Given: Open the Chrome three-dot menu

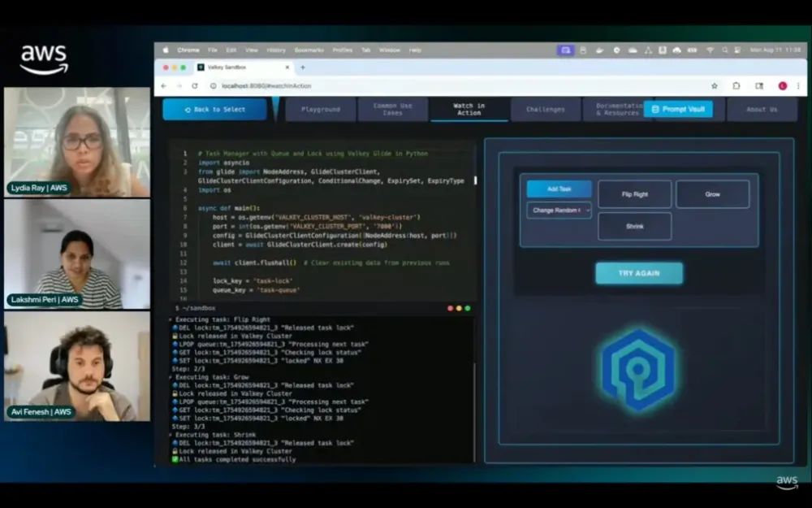Looking at the screenshot, I should point(798,86).
